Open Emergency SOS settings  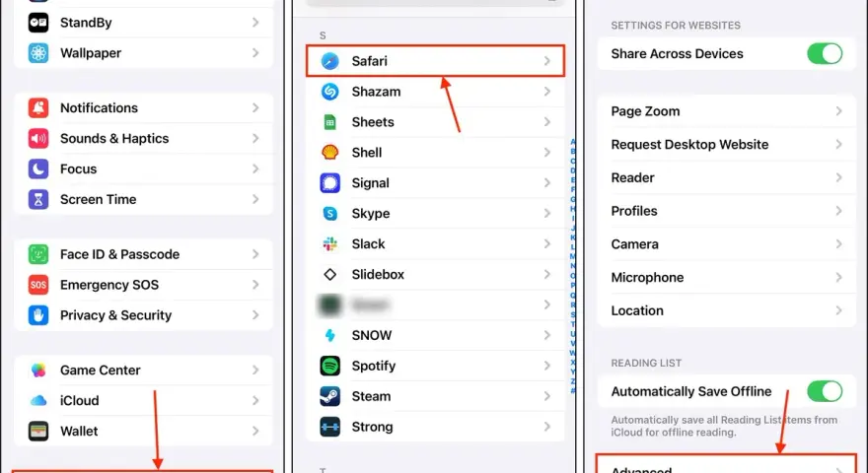pyautogui.click(x=143, y=285)
